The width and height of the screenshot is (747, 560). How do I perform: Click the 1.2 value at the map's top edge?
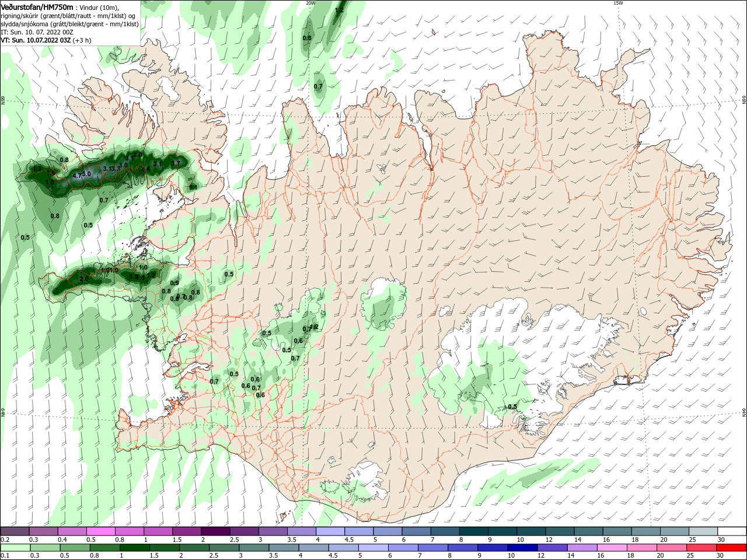coord(339,10)
